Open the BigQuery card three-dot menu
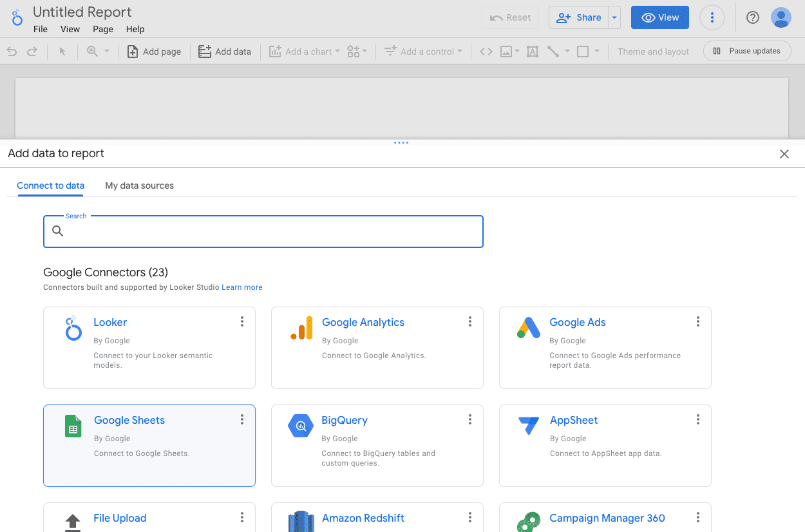805x532 pixels. 470,419
